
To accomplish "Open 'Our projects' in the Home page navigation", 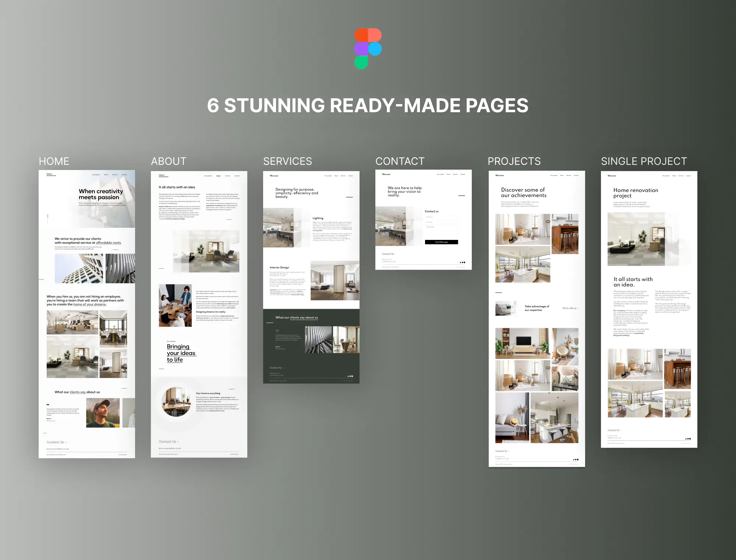I will [x=96, y=174].
